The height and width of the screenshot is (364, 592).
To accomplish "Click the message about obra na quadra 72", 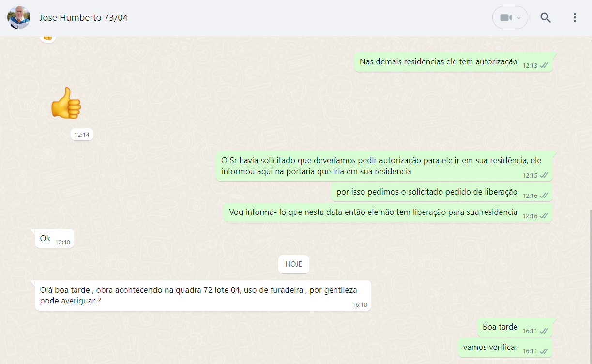I will coord(198,295).
